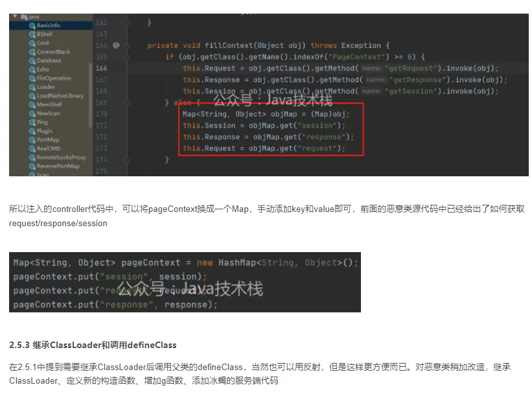Open FileOperation class in tree

(54, 78)
